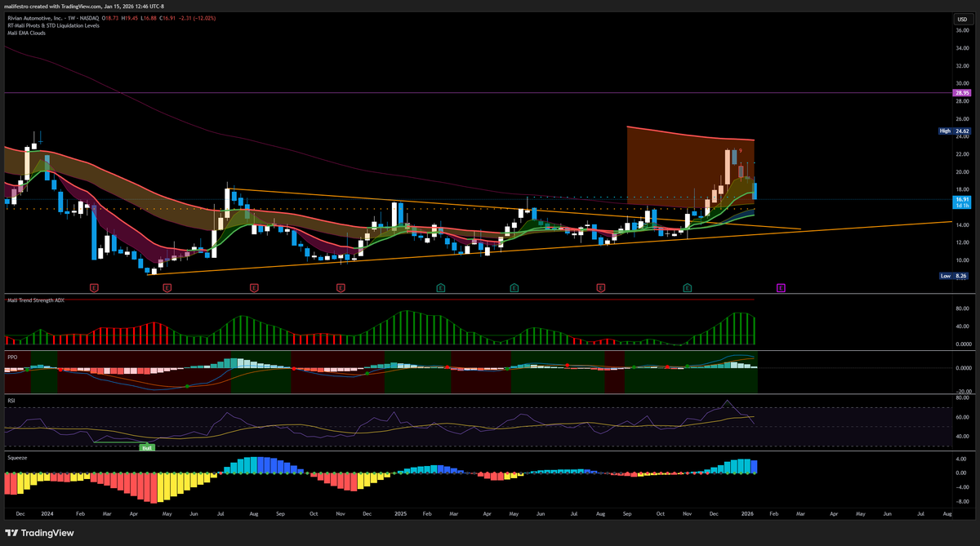Select the PPO indicator pane title
980x546 pixels.
tap(11, 356)
